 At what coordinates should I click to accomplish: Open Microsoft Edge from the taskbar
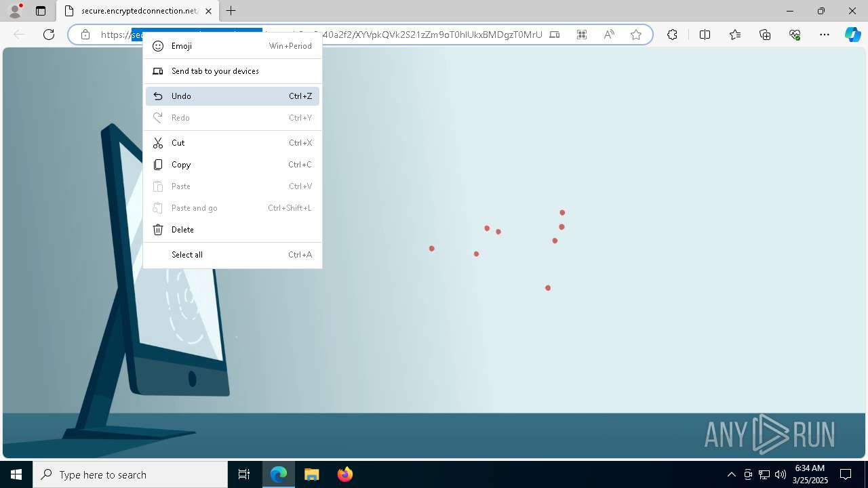click(279, 474)
